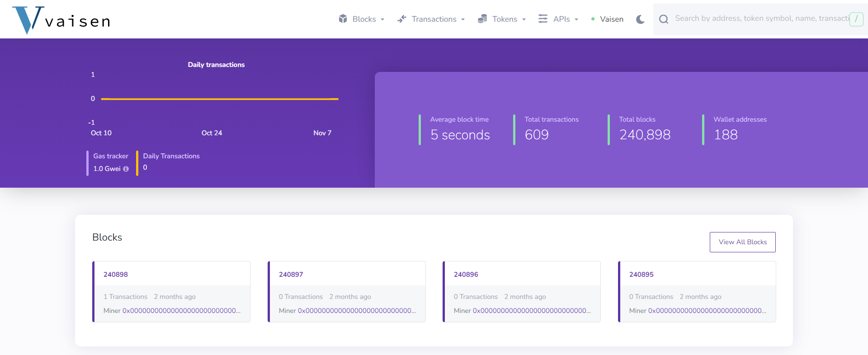Expand the Transactions dropdown arrow
Image resolution: width=868 pixels, height=355 pixels.
click(x=463, y=19)
